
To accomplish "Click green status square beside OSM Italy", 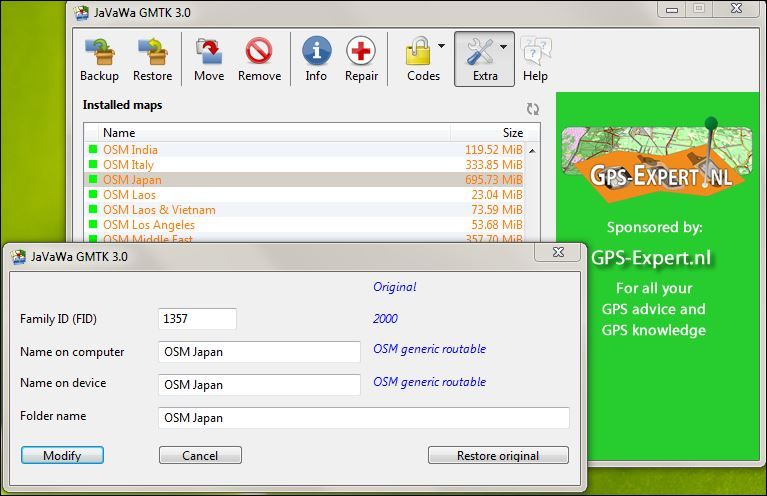I will [x=93, y=164].
